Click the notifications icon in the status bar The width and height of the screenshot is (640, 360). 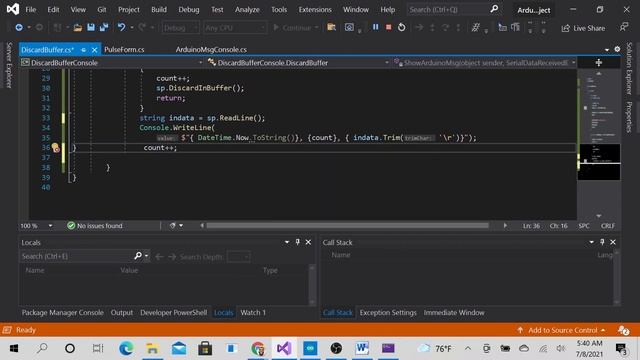tap(623, 330)
